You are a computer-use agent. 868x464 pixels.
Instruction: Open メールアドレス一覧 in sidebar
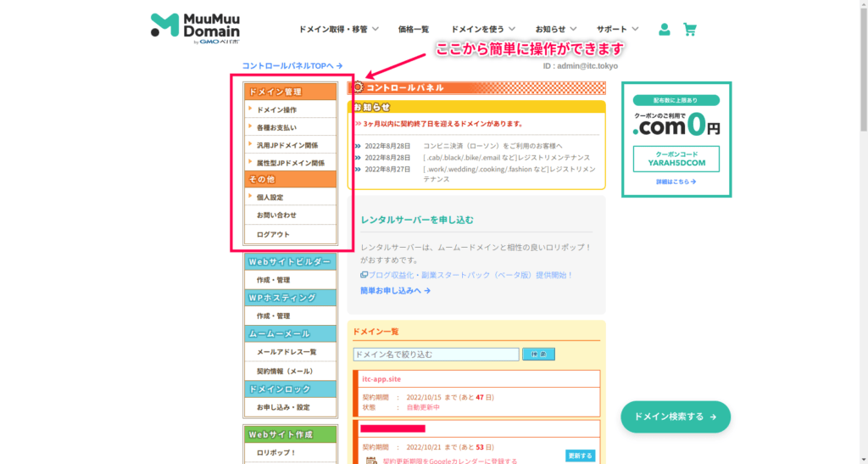[x=291, y=351]
